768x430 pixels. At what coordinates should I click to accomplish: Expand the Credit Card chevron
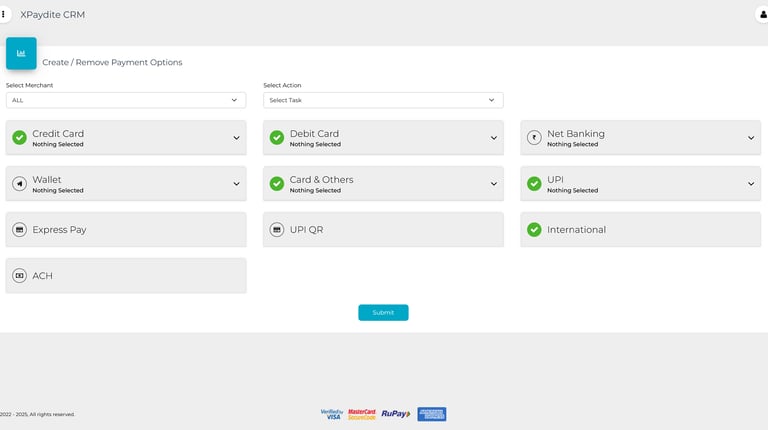pyautogui.click(x=236, y=138)
